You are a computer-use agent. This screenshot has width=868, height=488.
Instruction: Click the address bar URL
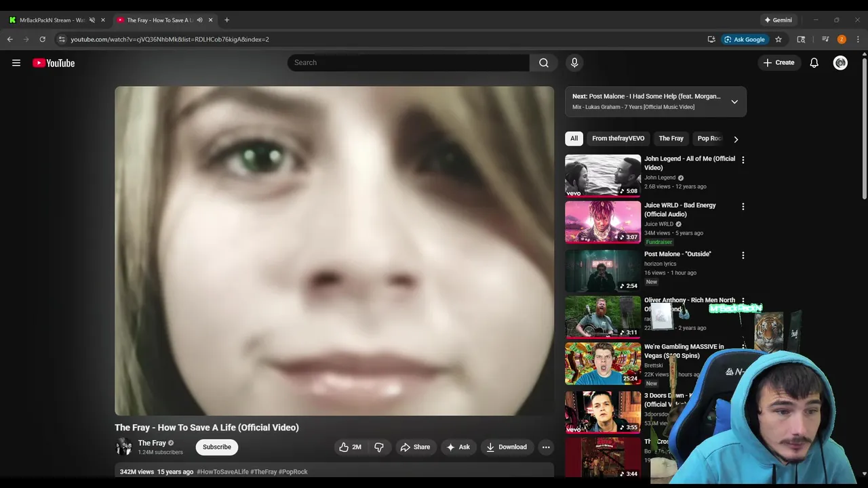(x=170, y=39)
